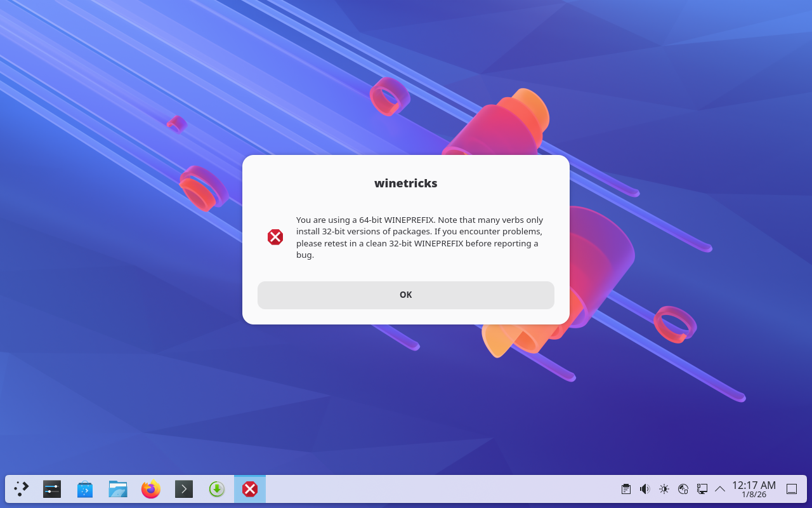
Task: Open the audio volume tray applet
Action: pyautogui.click(x=645, y=489)
